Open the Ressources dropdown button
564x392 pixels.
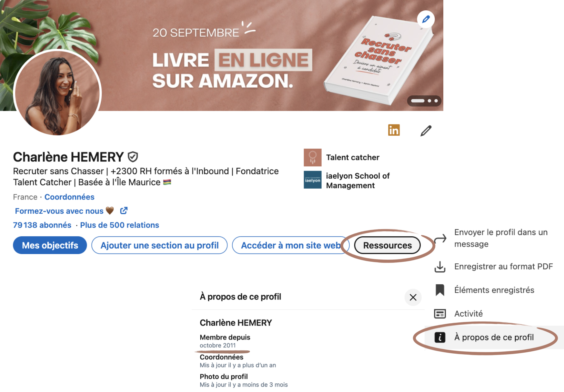(x=387, y=245)
